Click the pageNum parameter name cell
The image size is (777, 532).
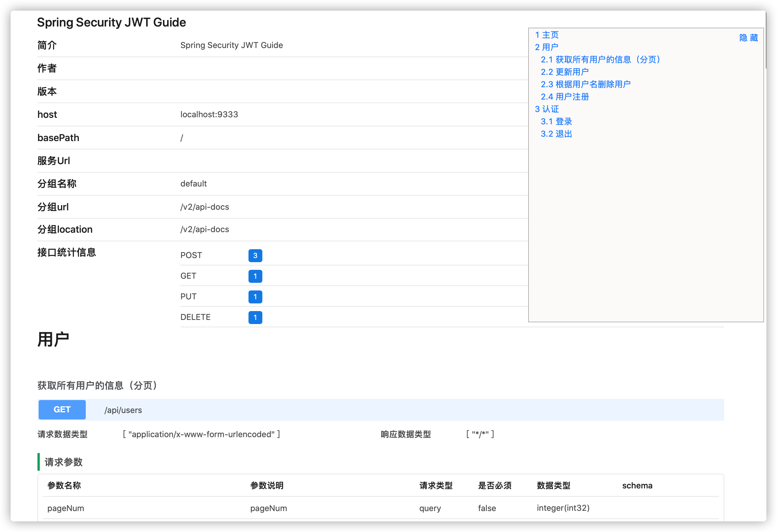click(65, 508)
